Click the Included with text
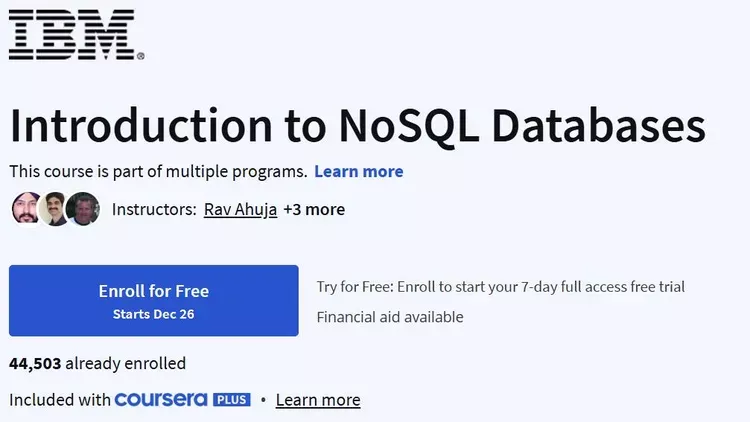The image size is (750, 422). point(60,400)
